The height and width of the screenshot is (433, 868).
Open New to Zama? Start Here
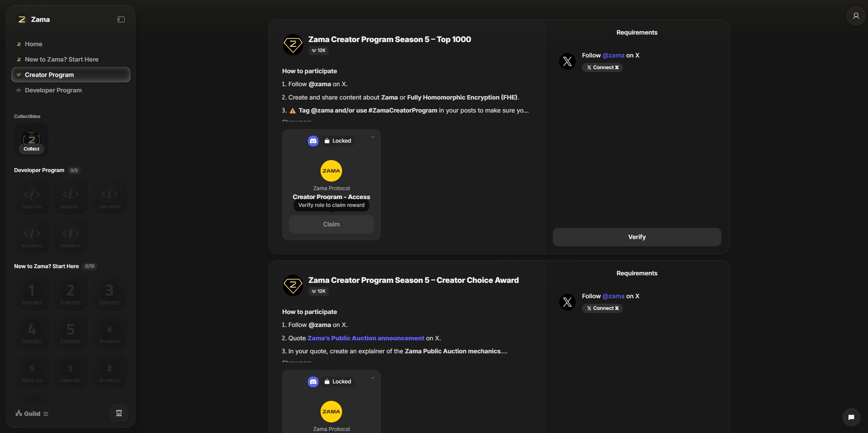pos(62,60)
